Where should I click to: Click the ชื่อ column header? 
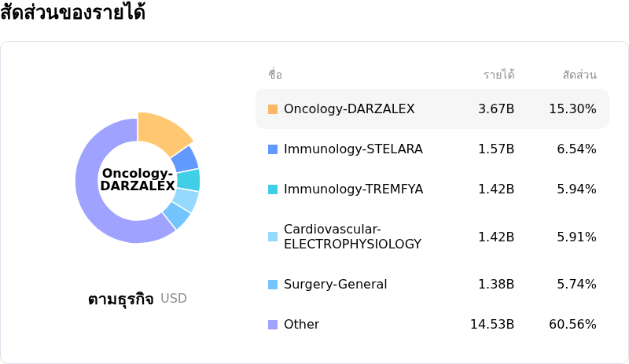click(x=275, y=75)
